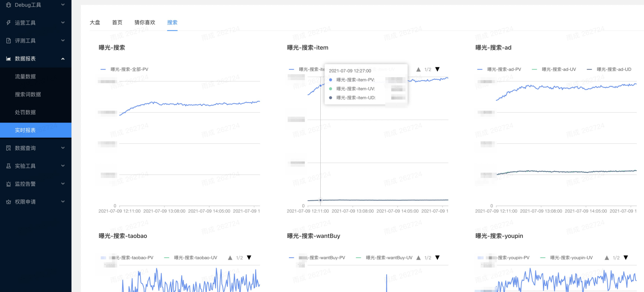This screenshot has width=644, height=292.
Task: Toggle the 曝光-搜索-ad-UV legend series
Action: [554, 69]
